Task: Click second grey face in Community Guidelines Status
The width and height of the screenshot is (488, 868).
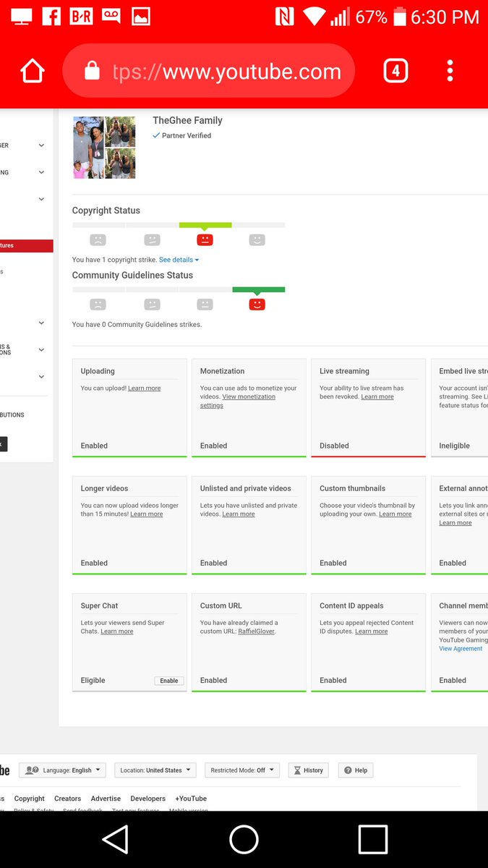Action: (152, 305)
